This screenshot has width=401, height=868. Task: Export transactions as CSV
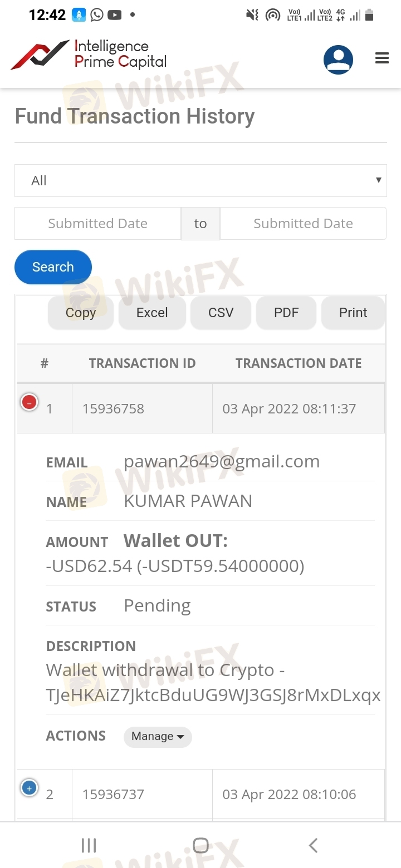pyautogui.click(x=221, y=313)
